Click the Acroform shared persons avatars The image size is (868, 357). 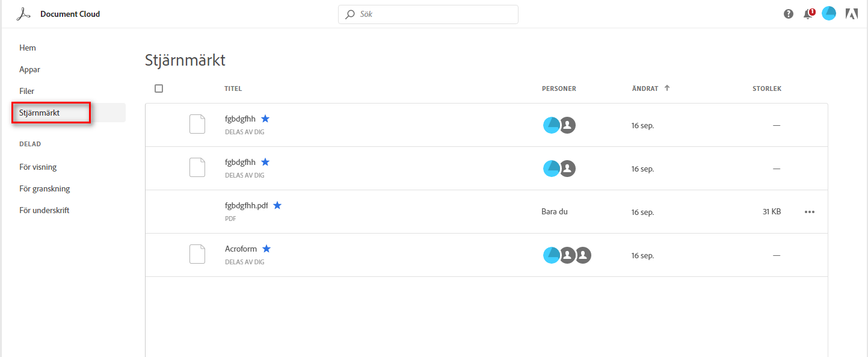tap(567, 255)
